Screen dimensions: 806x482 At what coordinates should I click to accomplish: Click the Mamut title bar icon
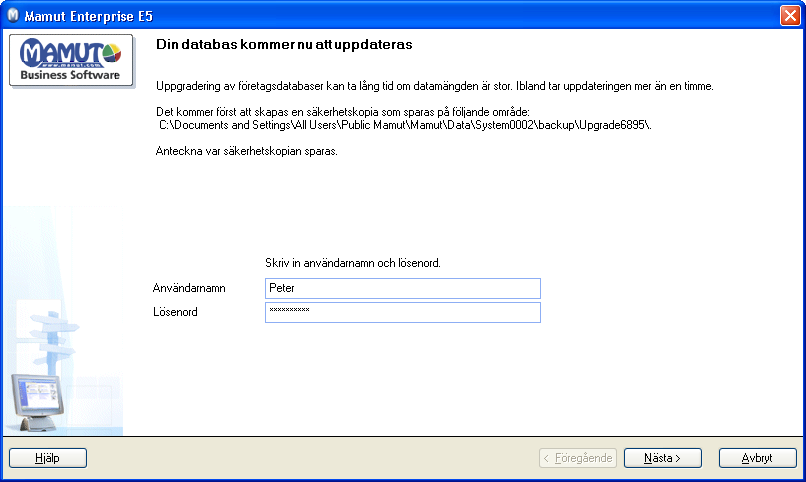13,15
